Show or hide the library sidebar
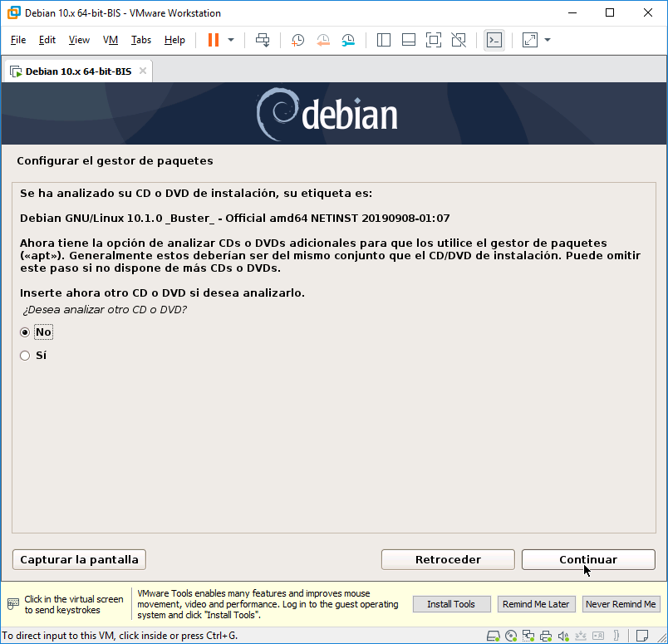Viewport: 668px width, 644px height. [x=383, y=40]
